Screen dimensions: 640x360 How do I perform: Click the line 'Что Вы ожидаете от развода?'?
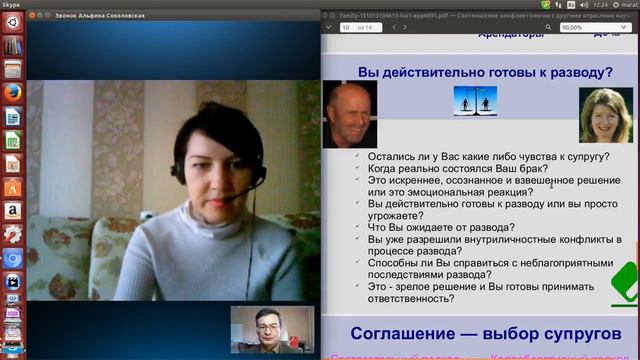click(x=441, y=227)
